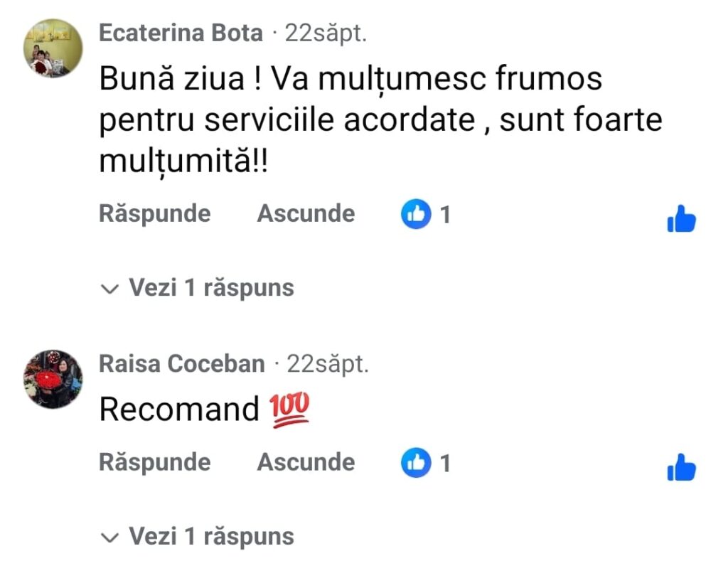Click the Recomand comment text
This screenshot has width=728, height=583.
click(179, 410)
